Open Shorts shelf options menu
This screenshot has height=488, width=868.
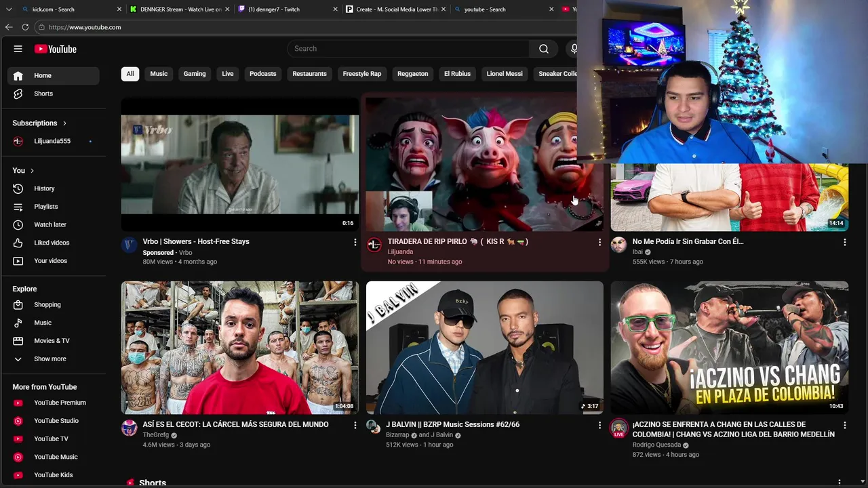pyautogui.click(x=840, y=483)
